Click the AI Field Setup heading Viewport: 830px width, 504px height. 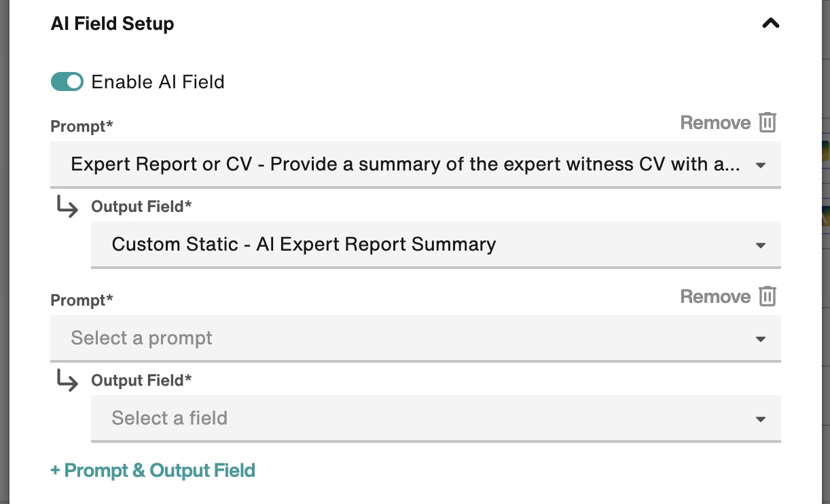point(112,23)
